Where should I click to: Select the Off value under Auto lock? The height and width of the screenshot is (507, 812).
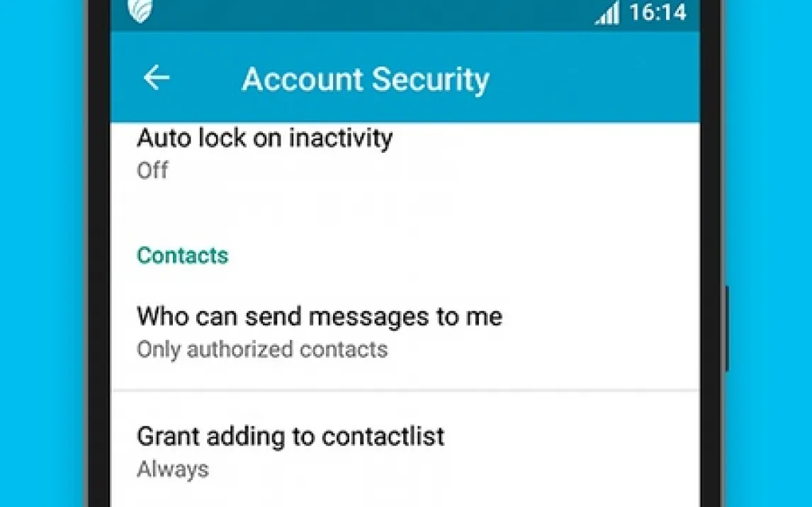pos(152,170)
